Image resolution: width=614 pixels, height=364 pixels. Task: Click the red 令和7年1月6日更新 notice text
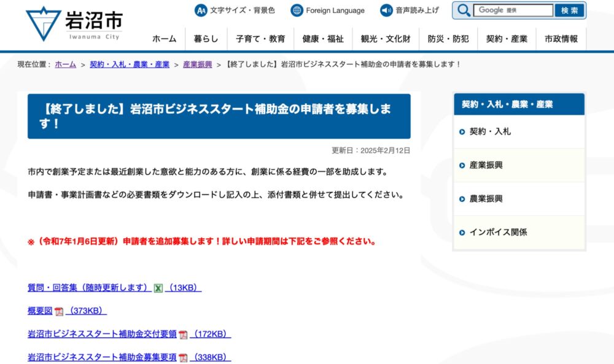point(202,241)
